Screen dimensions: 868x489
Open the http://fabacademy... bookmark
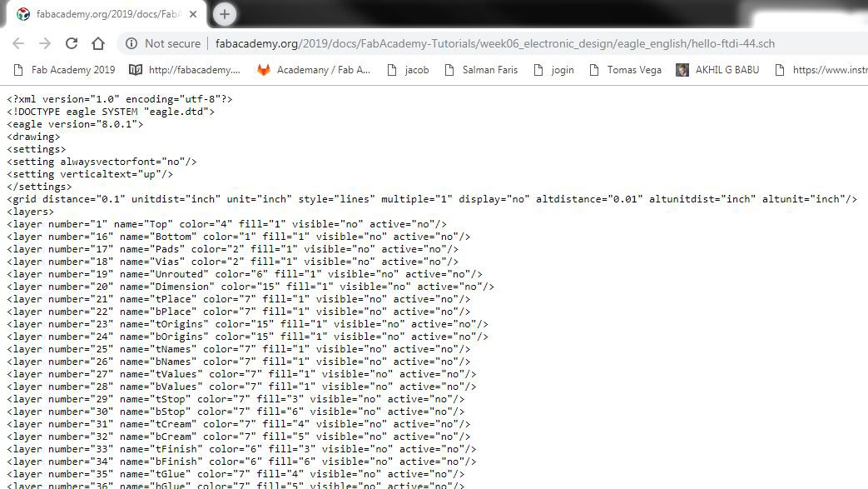tap(185, 70)
